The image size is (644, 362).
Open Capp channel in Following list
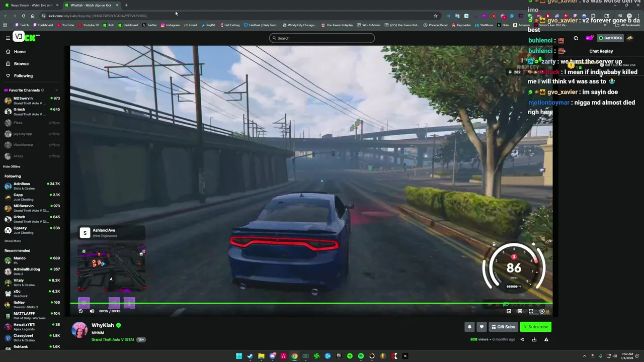click(32, 197)
